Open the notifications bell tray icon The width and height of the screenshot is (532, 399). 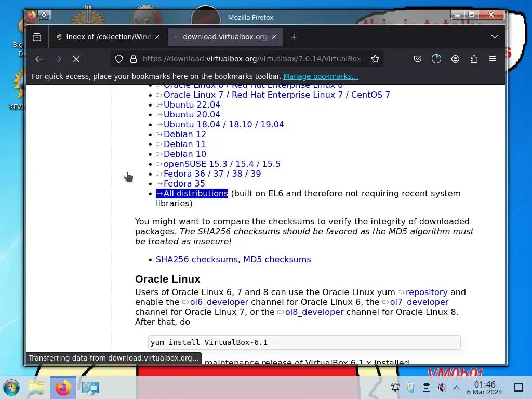point(395,388)
